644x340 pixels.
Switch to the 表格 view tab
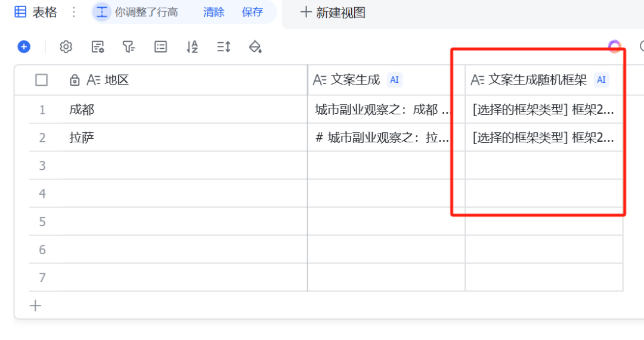pos(36,12)
